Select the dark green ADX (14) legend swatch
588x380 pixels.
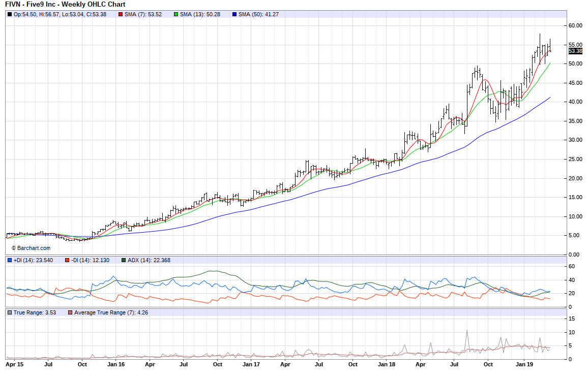[124, 260]
